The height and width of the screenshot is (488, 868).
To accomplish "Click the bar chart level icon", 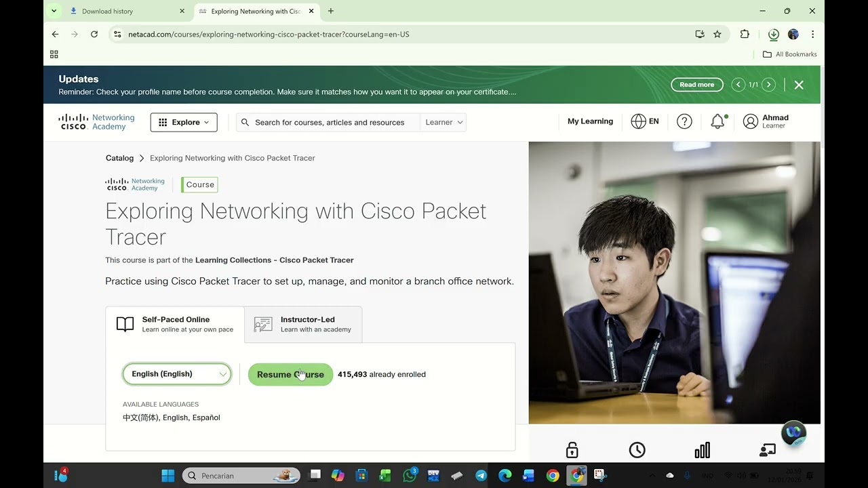I will pos(703,450).
